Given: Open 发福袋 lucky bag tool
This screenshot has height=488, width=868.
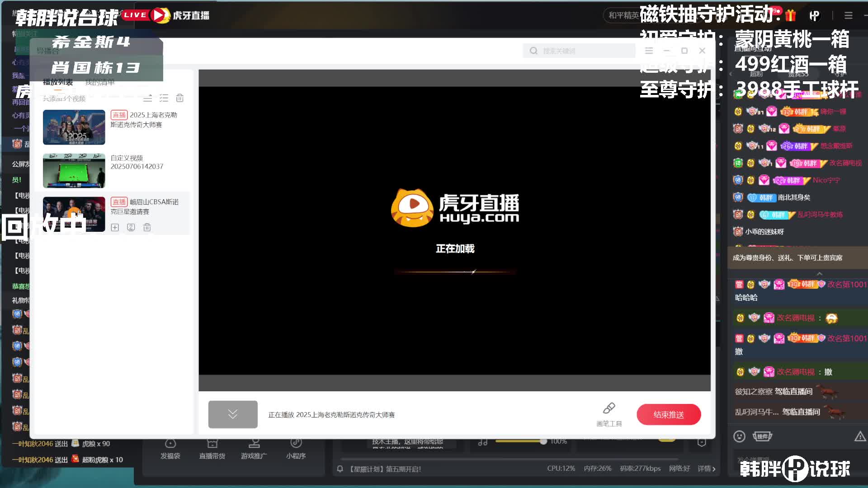Looking at the screenshot, I should tap(170, 449).
